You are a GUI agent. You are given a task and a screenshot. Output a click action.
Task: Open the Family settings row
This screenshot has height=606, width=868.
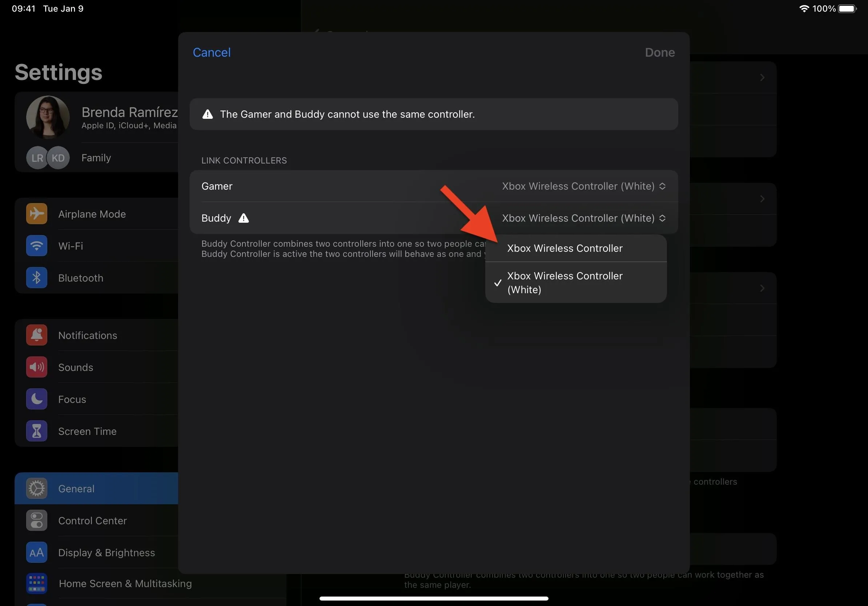(x=96, y=158)
